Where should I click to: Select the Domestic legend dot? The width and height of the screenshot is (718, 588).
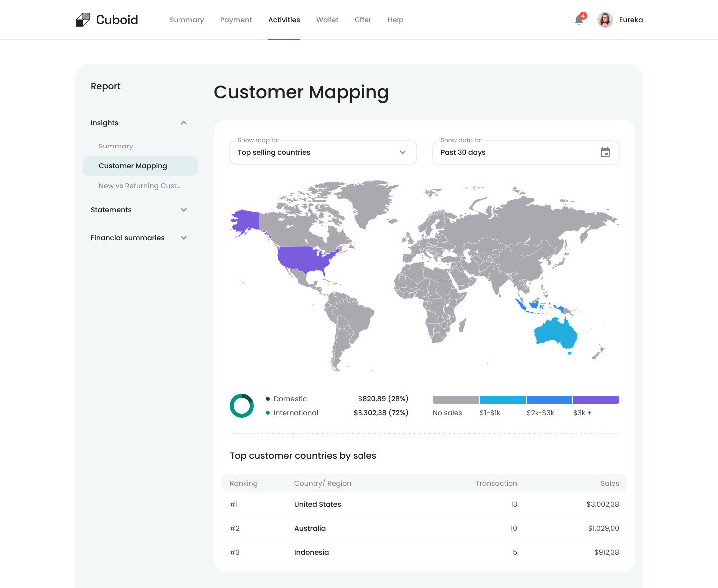[x=268, y=399]
